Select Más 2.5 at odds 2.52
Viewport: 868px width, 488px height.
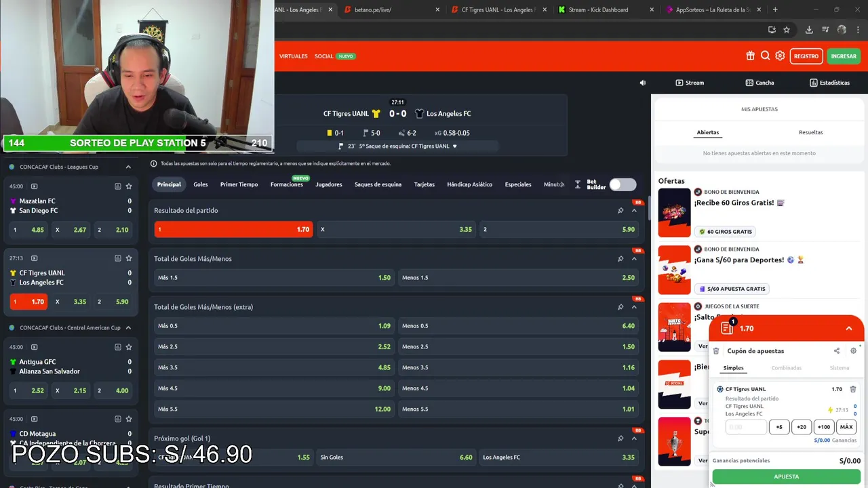274,346
